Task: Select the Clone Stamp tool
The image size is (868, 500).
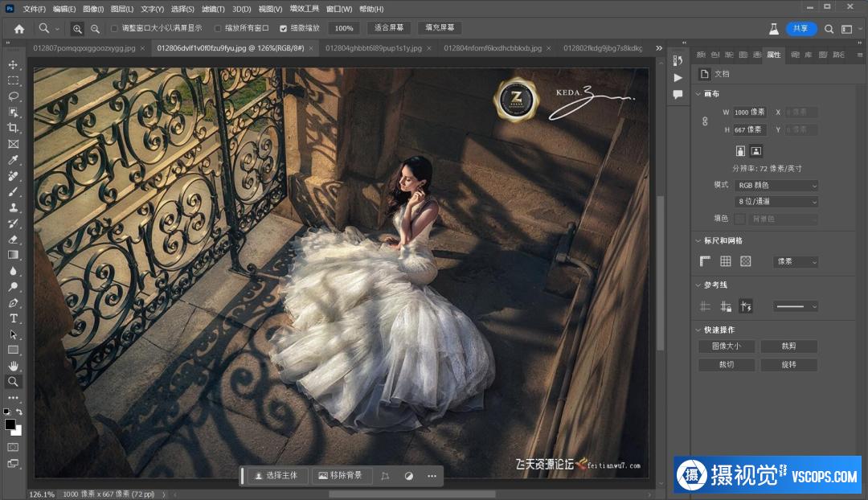Action: (14, 207)
